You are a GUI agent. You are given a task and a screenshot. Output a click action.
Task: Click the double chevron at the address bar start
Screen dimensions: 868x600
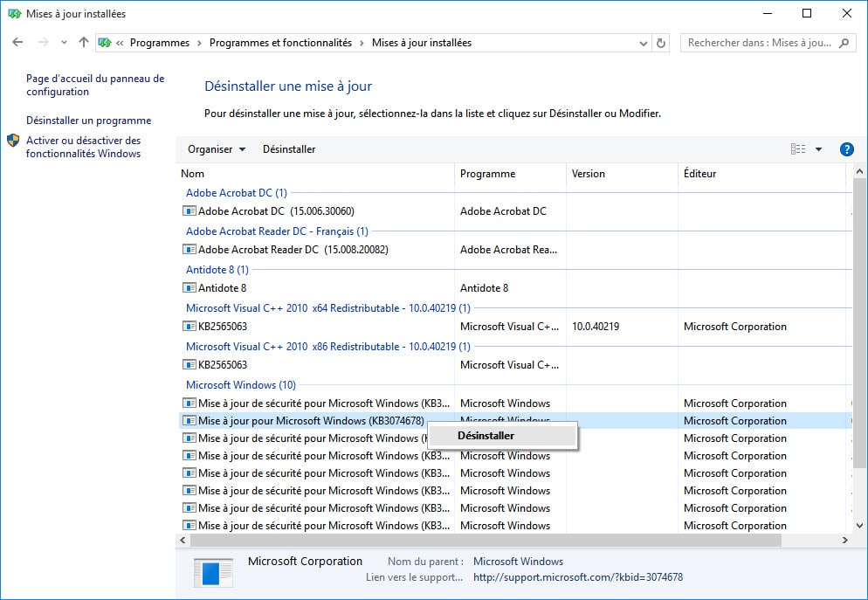click(120, 43)
